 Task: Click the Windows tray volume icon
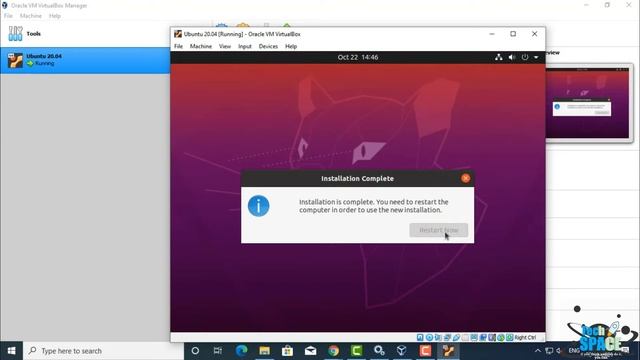pos(560,351)
